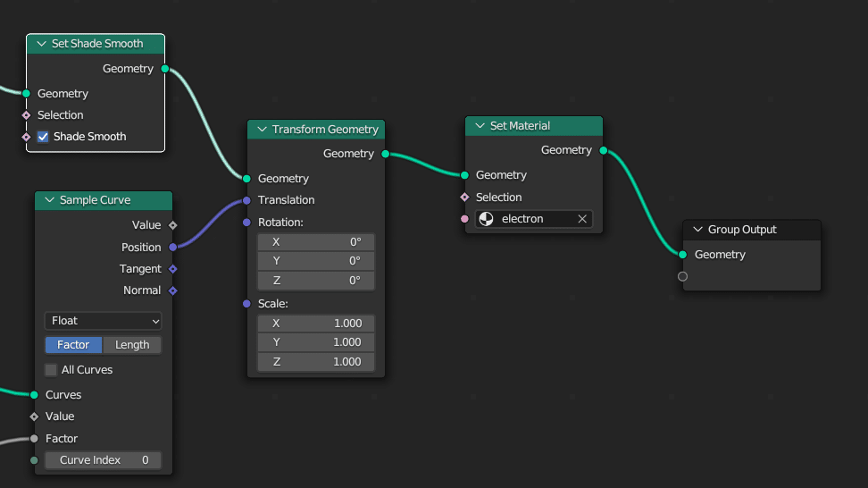The height and width of the screenshot is (488, 868).
Task: Select the Factor mode button
Action: point(73,345)
